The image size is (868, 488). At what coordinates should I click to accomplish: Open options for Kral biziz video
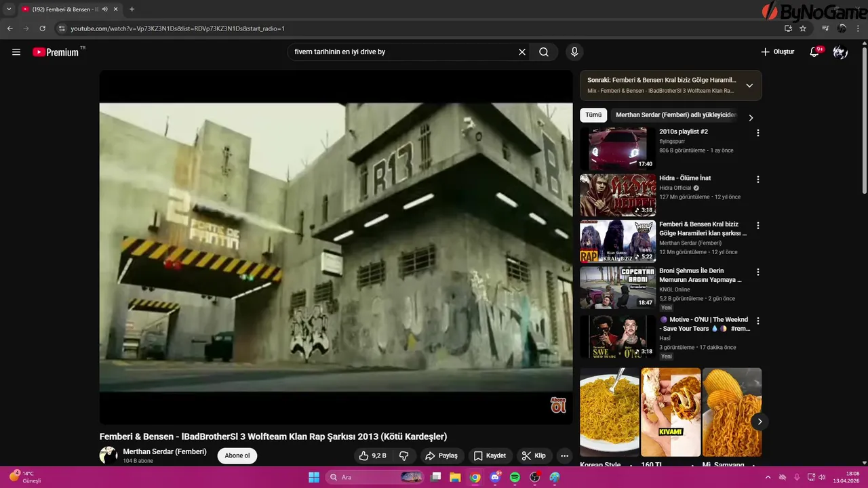(758, 226)
